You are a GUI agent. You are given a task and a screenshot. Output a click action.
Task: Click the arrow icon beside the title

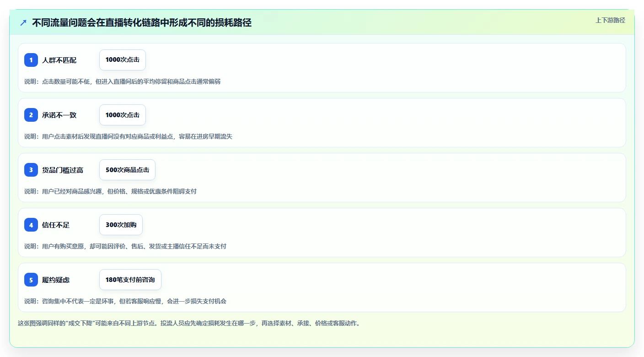click(x=23, y=23)
